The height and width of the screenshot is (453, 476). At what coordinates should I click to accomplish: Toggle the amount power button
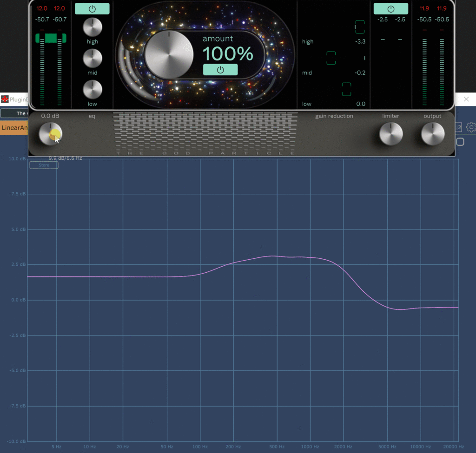click(220, 70)
